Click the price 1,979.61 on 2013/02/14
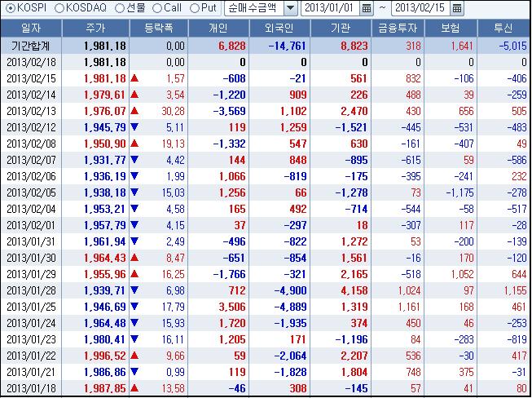The image size is (532, 398). point(105,95)
